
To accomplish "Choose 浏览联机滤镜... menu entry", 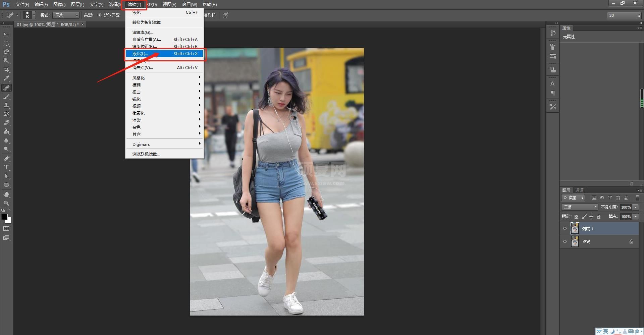I will (x=164, y=154).
